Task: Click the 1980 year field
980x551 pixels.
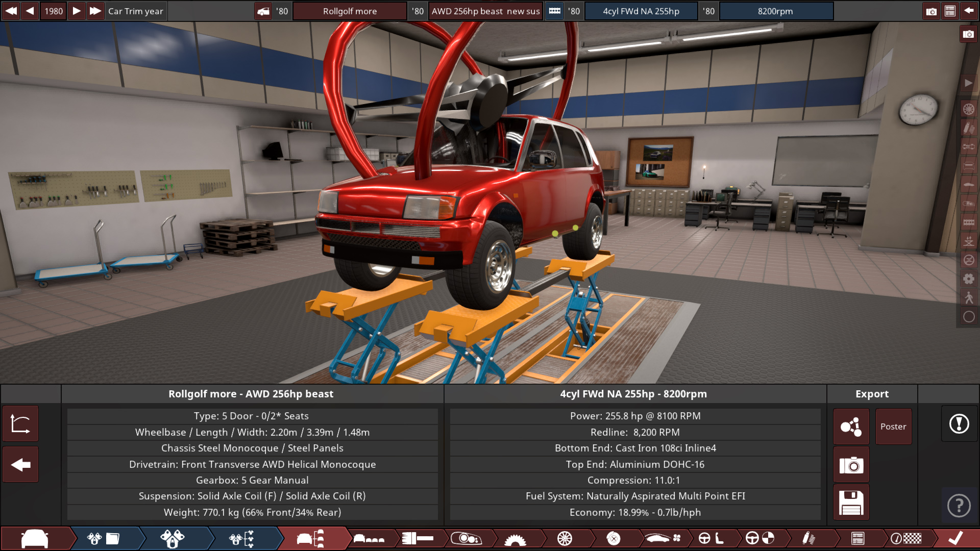Action: coord(53,11)
